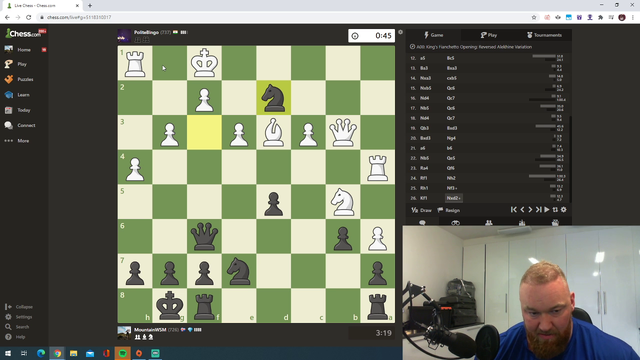This screenshot has height=360, width=640.
Task: Open Microsoft Edge from the taskbar
Action: 41,353
